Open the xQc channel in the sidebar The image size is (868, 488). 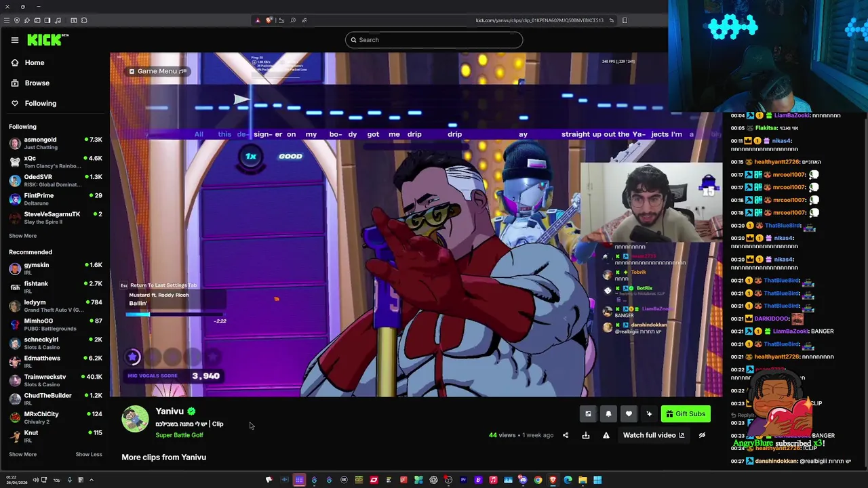coord(54,162)
